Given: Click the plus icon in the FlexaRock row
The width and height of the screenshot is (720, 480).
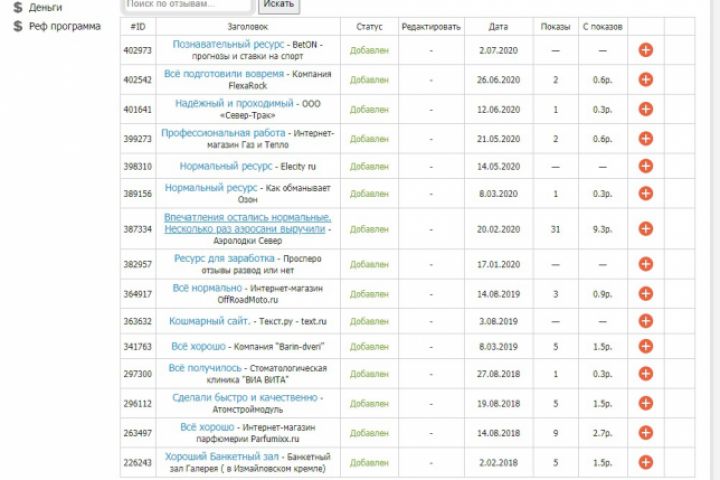Looking at the screenshot, I should pyautogui.click(x=646, y=79).
